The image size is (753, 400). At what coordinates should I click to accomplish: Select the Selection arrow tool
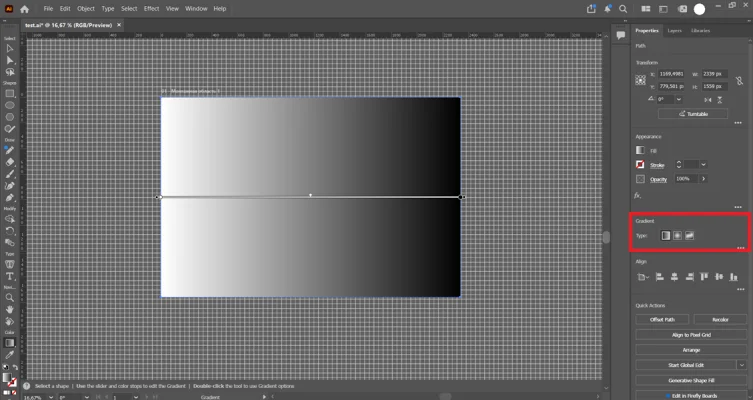point(10,48)
